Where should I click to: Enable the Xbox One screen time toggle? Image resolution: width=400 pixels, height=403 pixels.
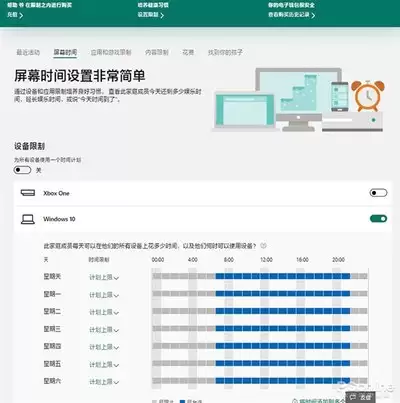point(378,193)
